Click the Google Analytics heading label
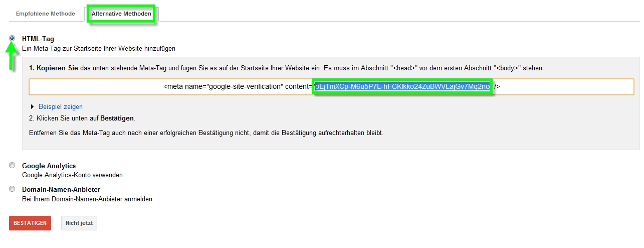Image resolution: width=644 pixels, height=248 pixels. click(x=49, y=166)
